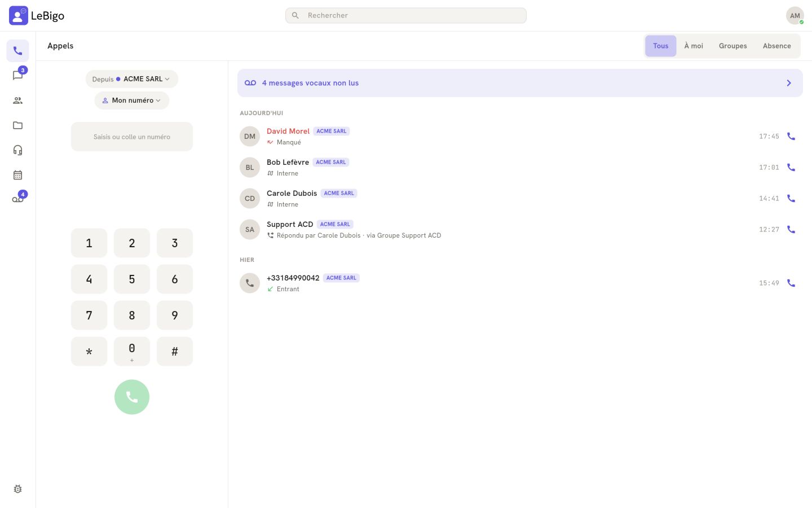The width and height of the screenshot is (812, 508).
Task: Click ACME SARL tag beside +33184990042
Action: 341,278
